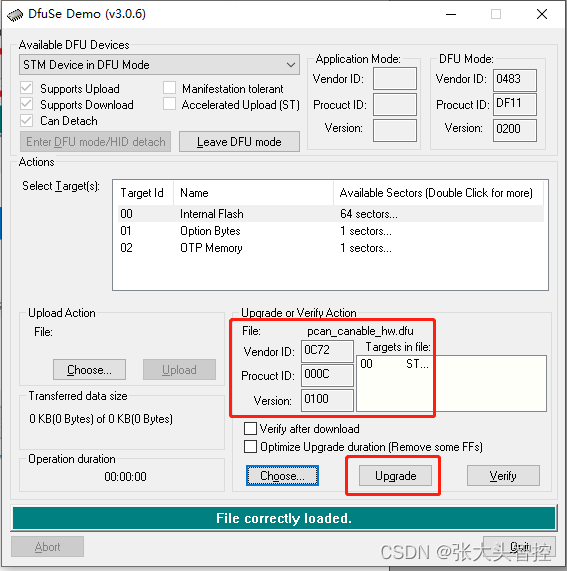Click the 00:00:00 operation duration value
Viewport: 567px width, 571px height.
[125, 477]
